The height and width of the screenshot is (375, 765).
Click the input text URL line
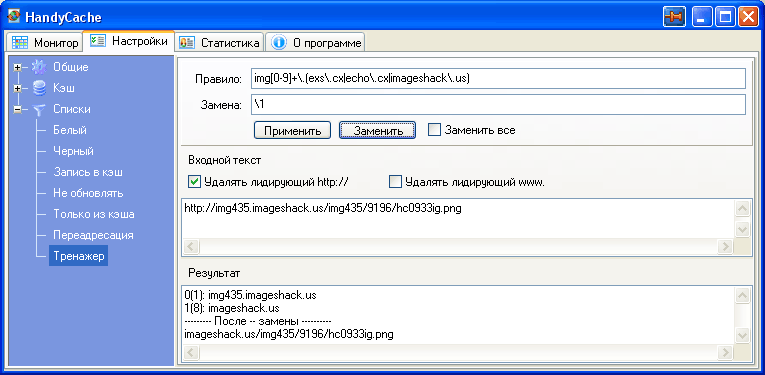[323, 209]
